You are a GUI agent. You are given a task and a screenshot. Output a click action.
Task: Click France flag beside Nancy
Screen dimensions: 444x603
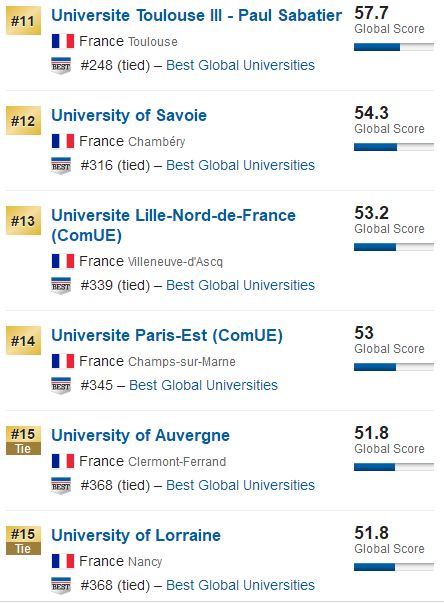[63, 561]
